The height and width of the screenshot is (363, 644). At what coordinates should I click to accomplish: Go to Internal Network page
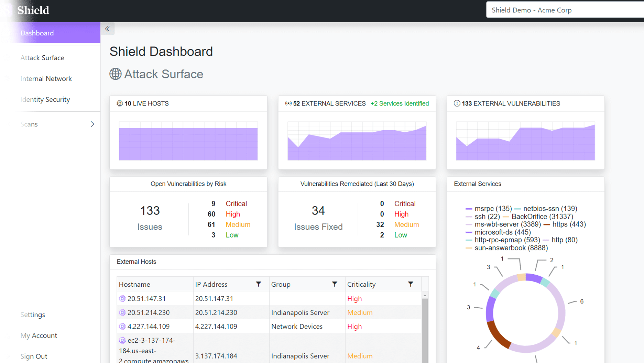[x=46, y=79]
